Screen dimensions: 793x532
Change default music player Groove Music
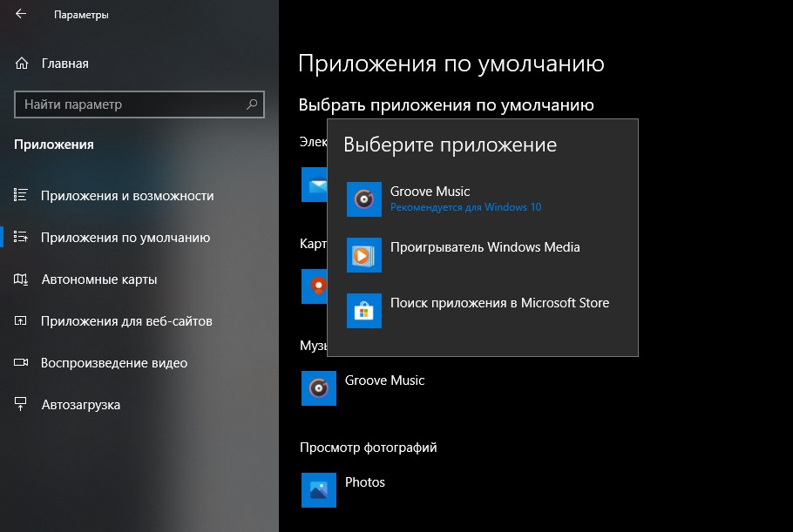(384, 380)
